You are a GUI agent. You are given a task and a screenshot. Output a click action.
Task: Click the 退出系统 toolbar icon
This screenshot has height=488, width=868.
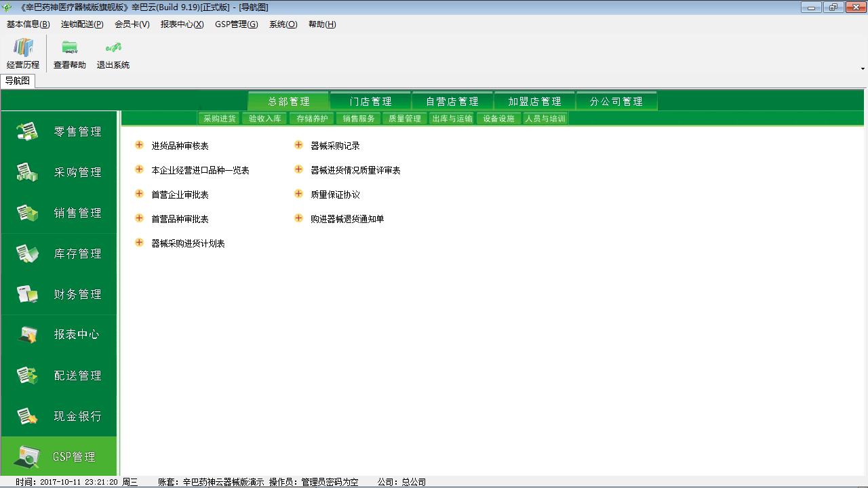(113, 54)
